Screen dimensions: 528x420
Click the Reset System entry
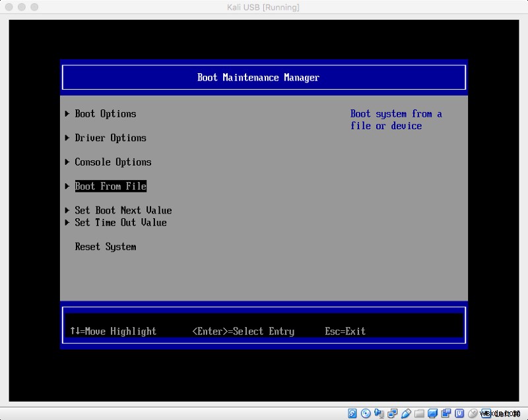pyautogui.click(x=106, y=247)
